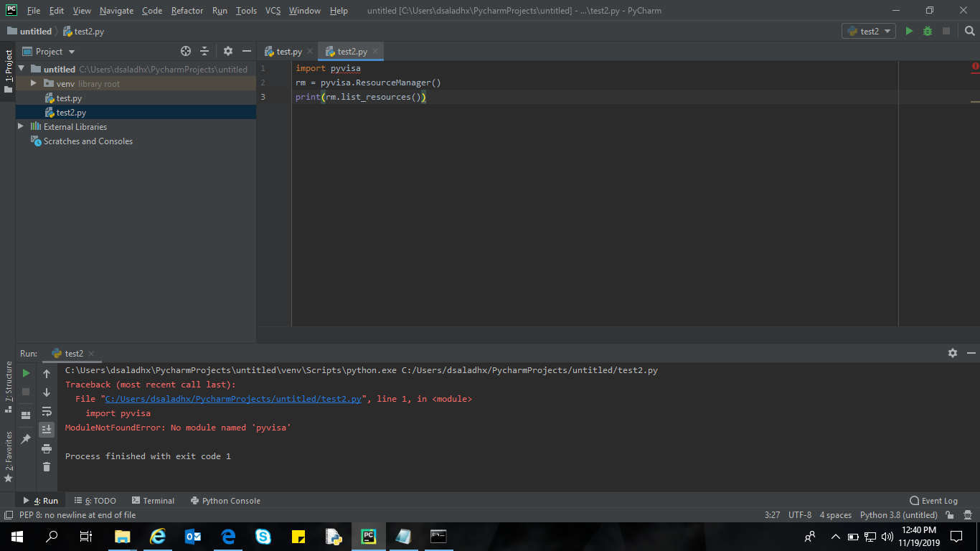Clear the run console output
980x551 pixels.
pos(47,466)
